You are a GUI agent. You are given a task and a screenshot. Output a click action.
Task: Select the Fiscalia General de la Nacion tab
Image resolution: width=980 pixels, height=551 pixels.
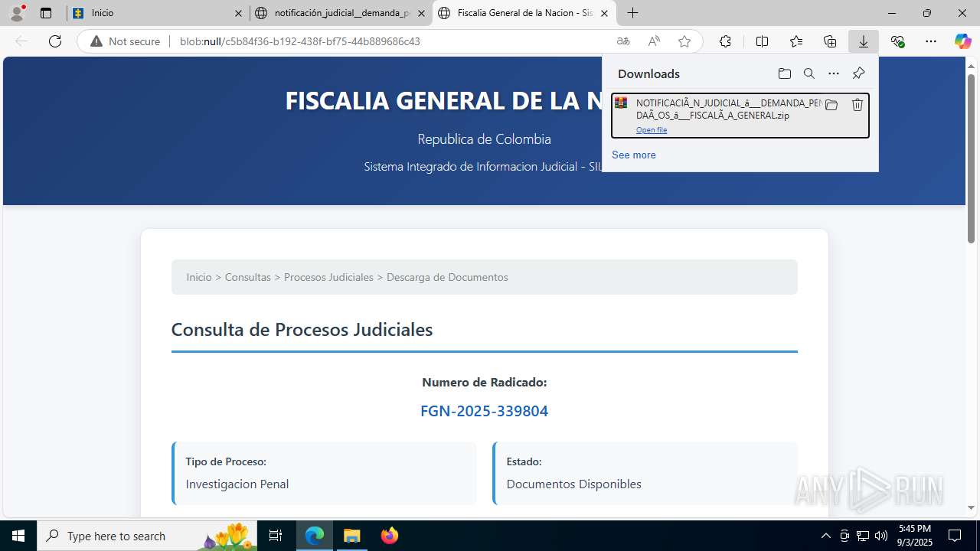[524, 13]
